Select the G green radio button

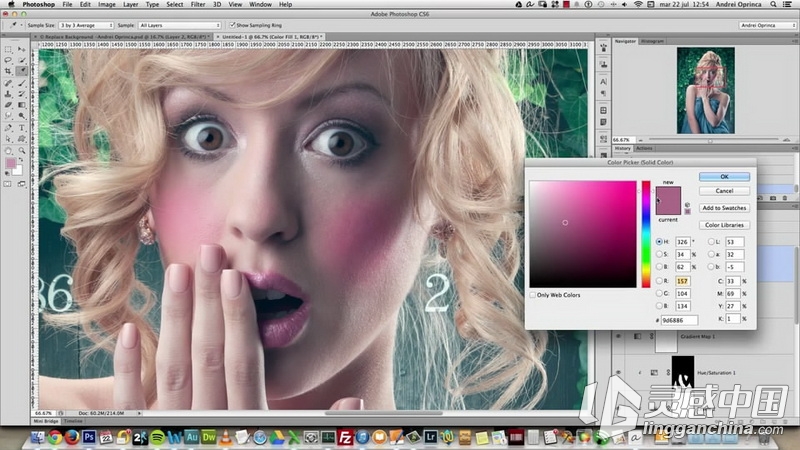pos(659,293)
